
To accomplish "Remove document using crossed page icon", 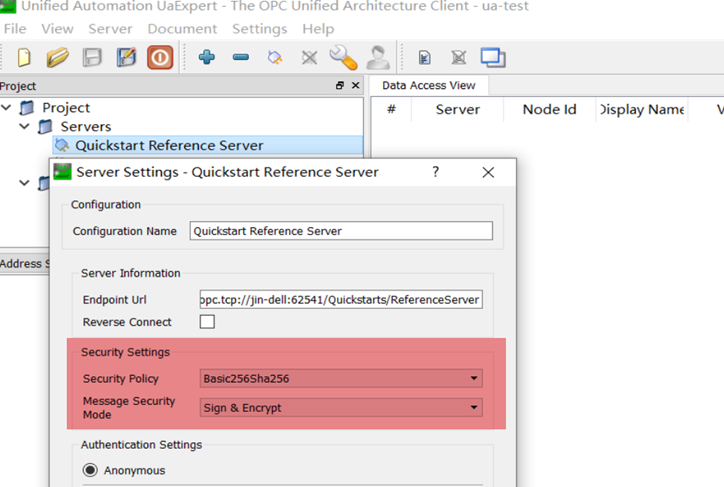I will point(459,58).
